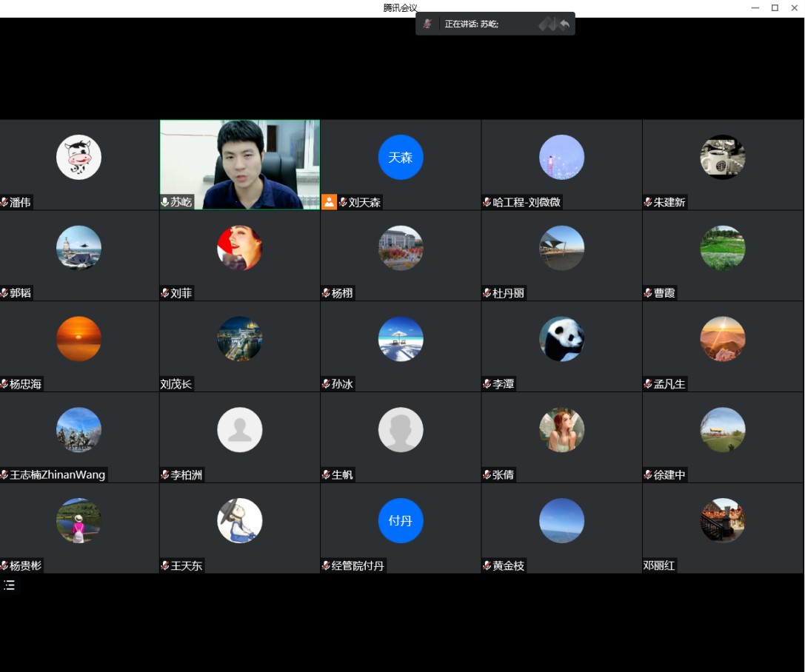Click the muted mic icon beside 哈工程-刘微微
The width and height of the screenshot is (805, 672).
(x=487, y=202)
